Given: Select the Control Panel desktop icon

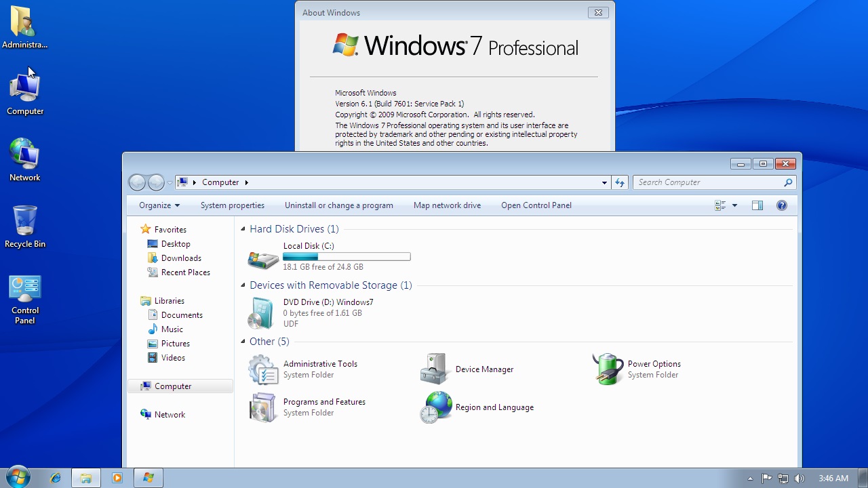Looking at the screenshot, I should (25, 299).
